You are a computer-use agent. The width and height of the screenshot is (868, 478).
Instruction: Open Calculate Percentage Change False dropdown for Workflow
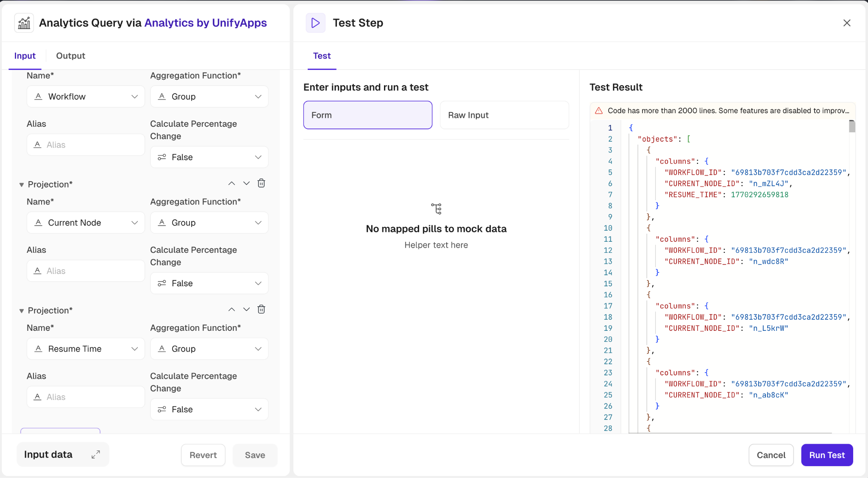click(209, 157)
